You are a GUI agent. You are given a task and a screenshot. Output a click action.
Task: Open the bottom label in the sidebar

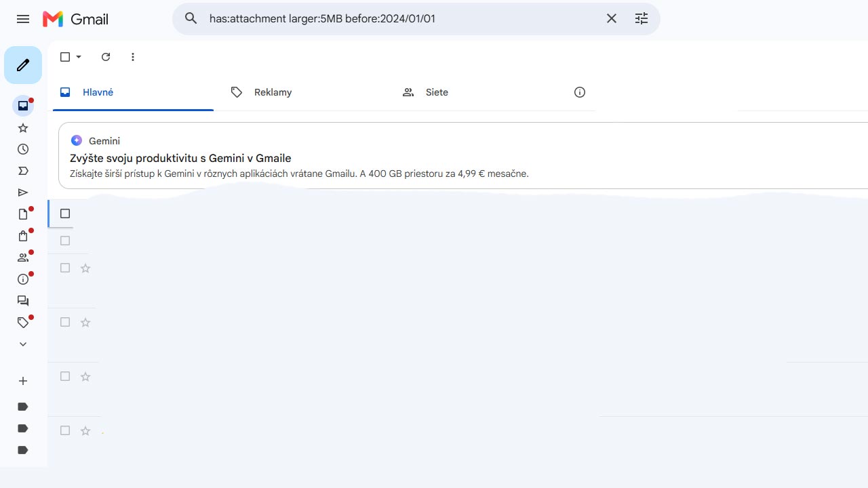click(x=23, y=450)
